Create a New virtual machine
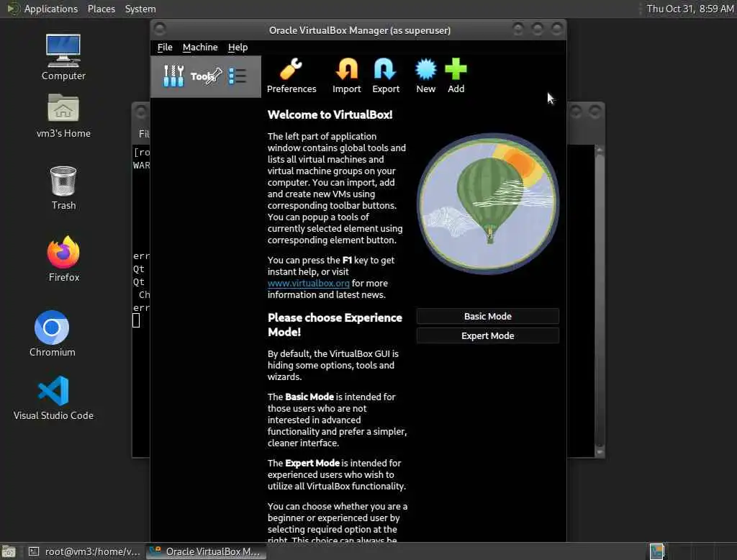The image size is (737, 560). click(x=425, y=76)
